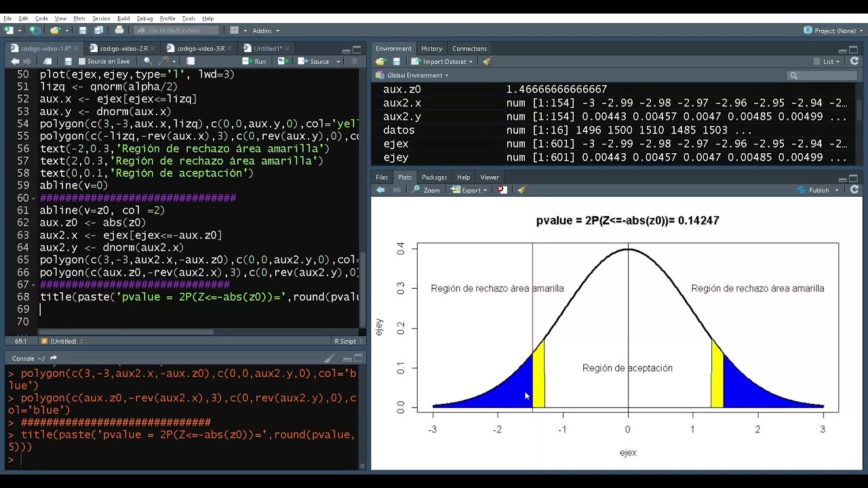868x488 pixels.
Task: Refresh the Environment pane
Action: pos(854,62)
